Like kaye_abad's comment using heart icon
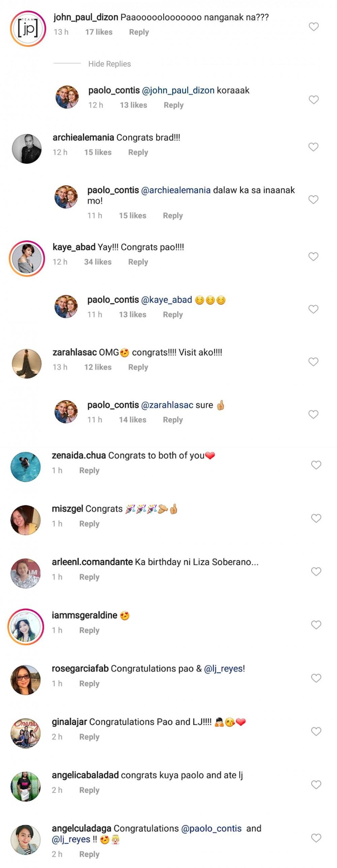337x868 pixels. tap(313, 257)
